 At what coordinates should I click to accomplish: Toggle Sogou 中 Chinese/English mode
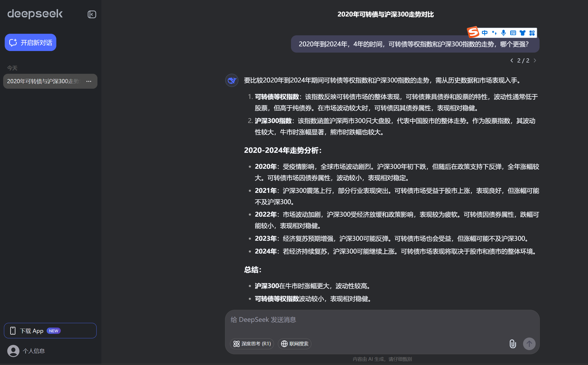click(x=485, y=33)
